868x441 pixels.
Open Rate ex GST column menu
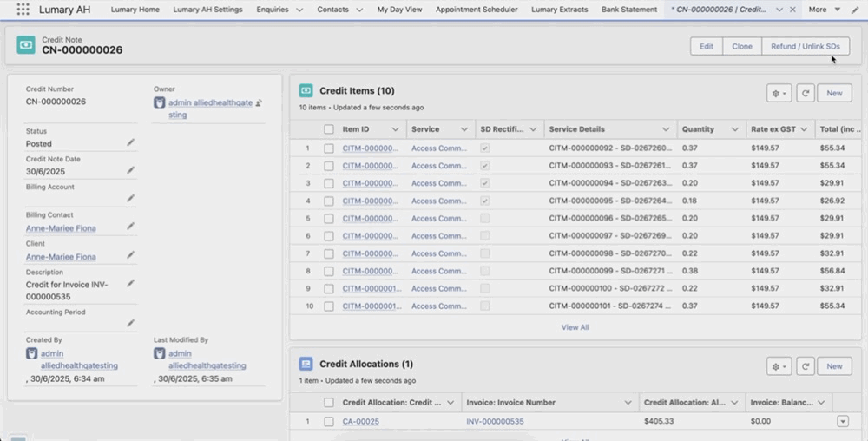click(x=804, y=129)
